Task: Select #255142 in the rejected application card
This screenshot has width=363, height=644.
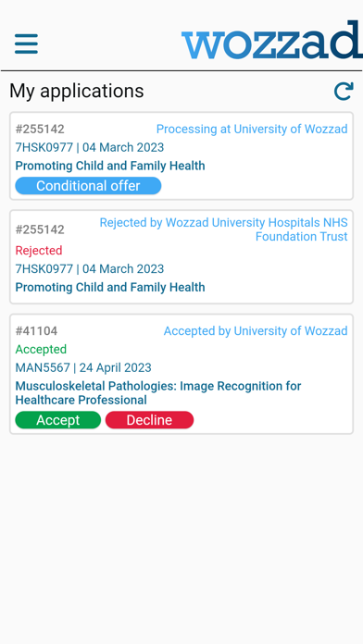Action: (x=40, y=229)
